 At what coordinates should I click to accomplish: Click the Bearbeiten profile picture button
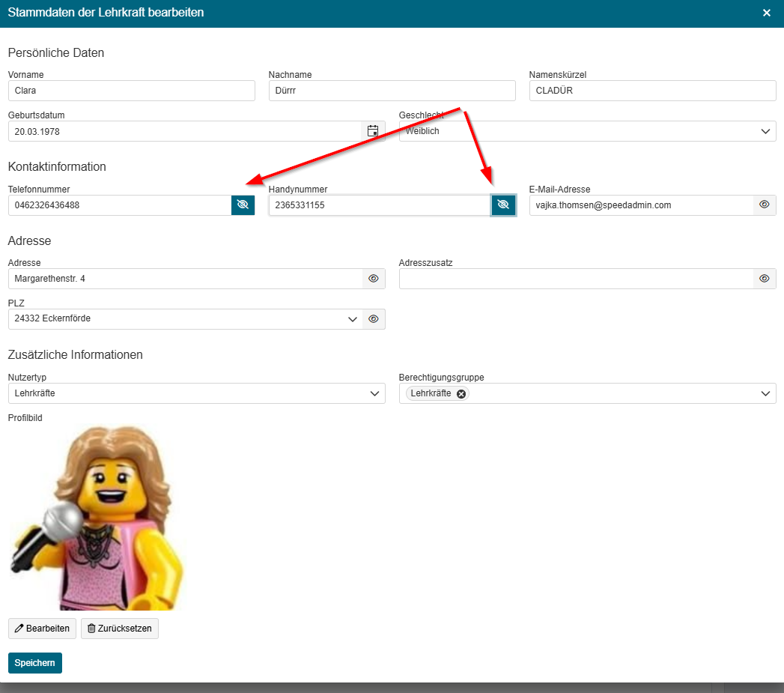43,629
